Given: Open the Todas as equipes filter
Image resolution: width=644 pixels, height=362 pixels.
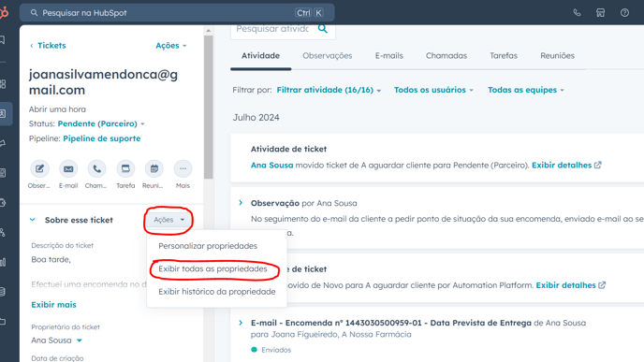Looking at the screenshot, I should tap(526, 90).
